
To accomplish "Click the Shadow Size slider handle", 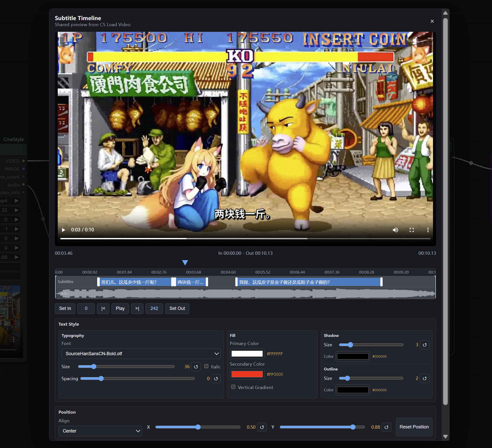I will click(x=350, y=345).
